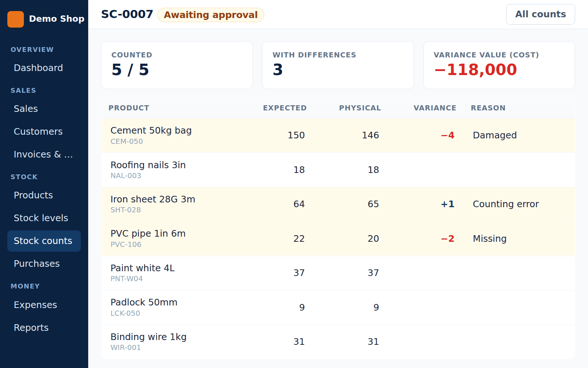
Task: Open Stock levels page
Action: 44,218
